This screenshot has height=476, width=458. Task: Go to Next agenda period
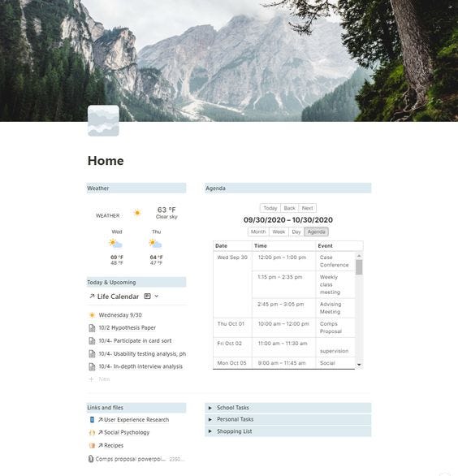click(x=308, y=208)
